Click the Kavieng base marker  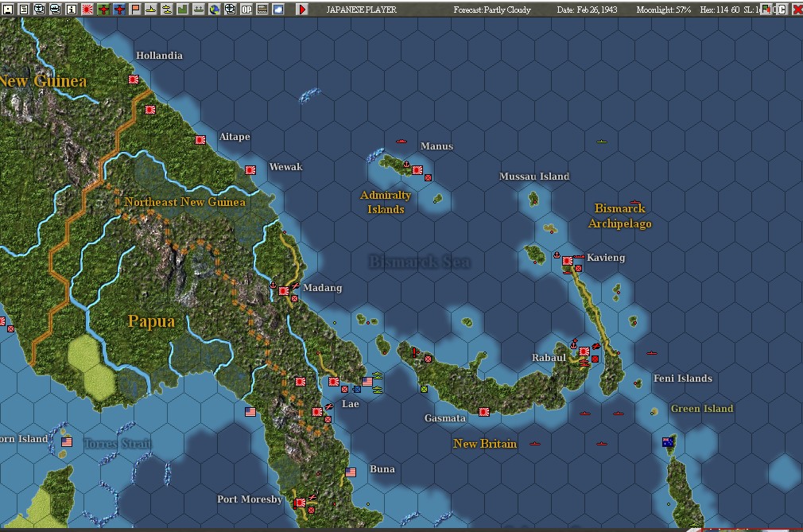point(568,261)
